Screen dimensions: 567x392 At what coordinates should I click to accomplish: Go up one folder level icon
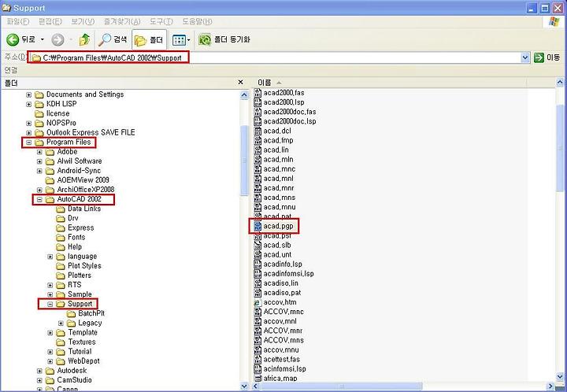84,39
